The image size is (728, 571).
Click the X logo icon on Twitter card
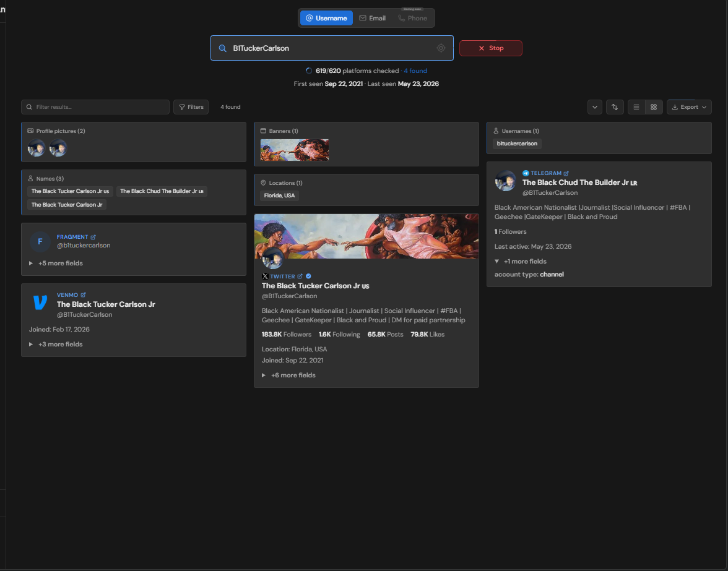[x=265, y=277]
